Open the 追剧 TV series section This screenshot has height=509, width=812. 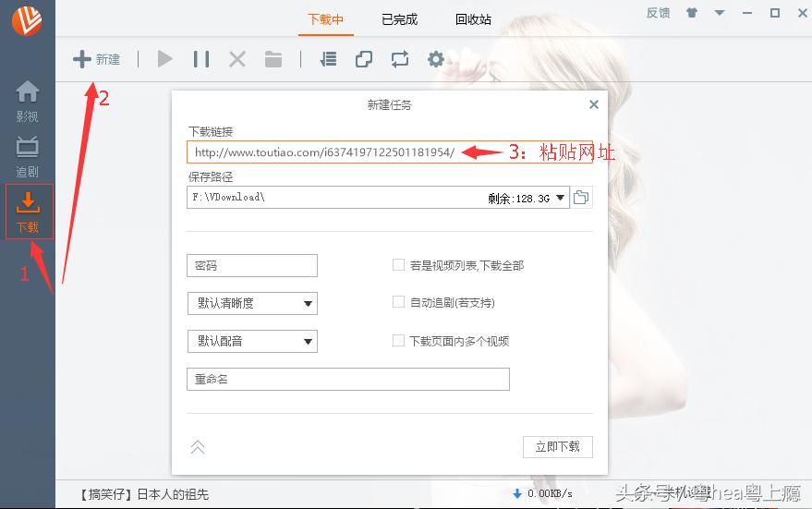click(27, 157)
